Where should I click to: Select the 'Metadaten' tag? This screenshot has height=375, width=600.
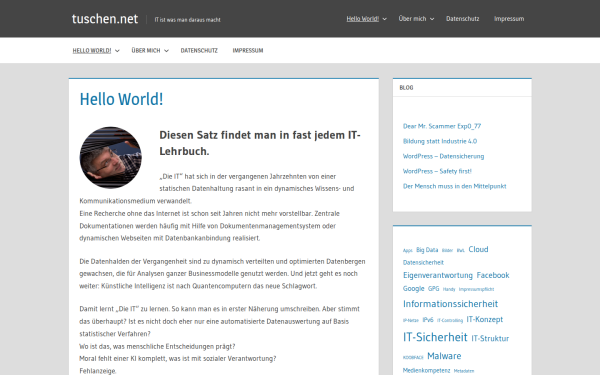point(464,371)
